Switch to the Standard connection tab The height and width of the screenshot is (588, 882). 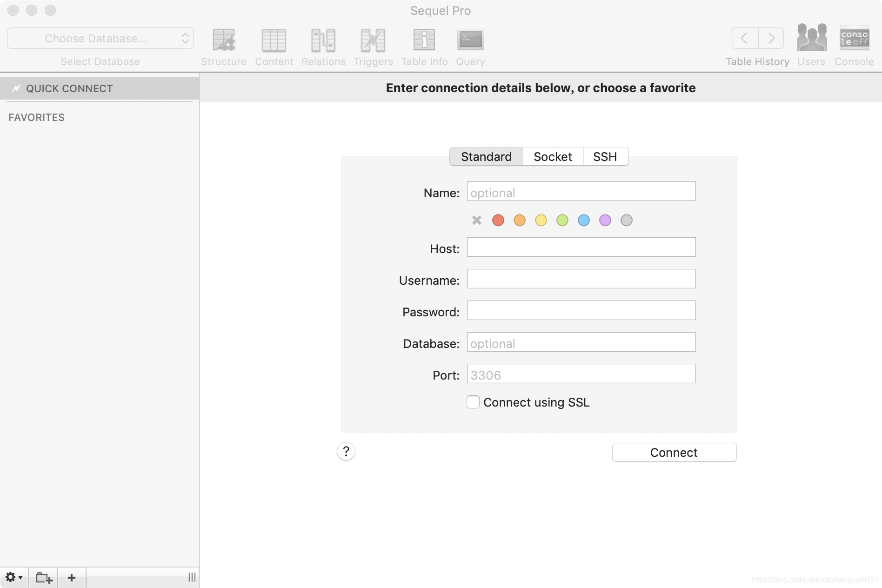[486, 157]
